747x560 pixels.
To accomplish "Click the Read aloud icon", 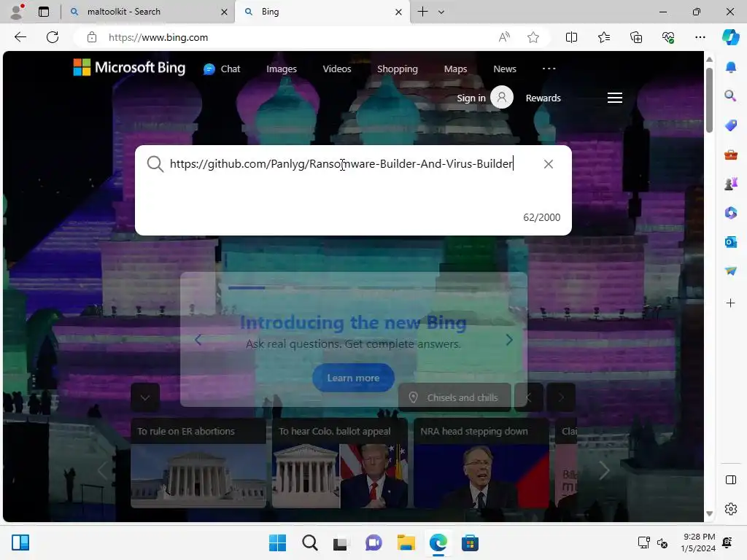I will tap(504, 37).
